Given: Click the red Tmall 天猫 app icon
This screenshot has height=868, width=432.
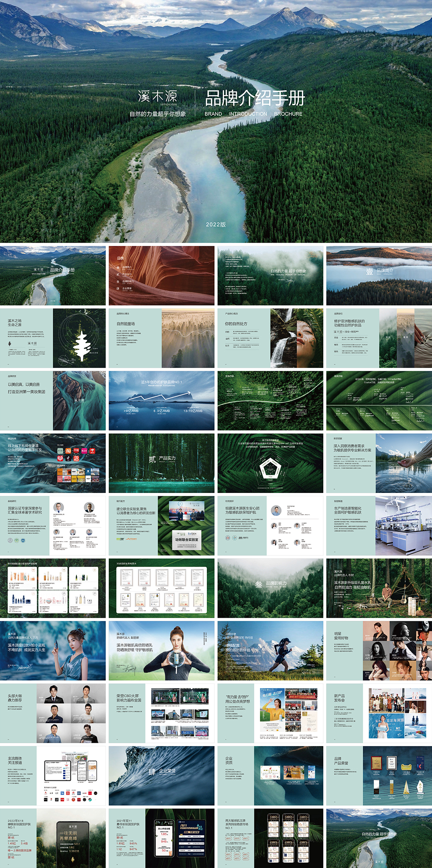Looking at the screenshot, I should pos(76,451).
